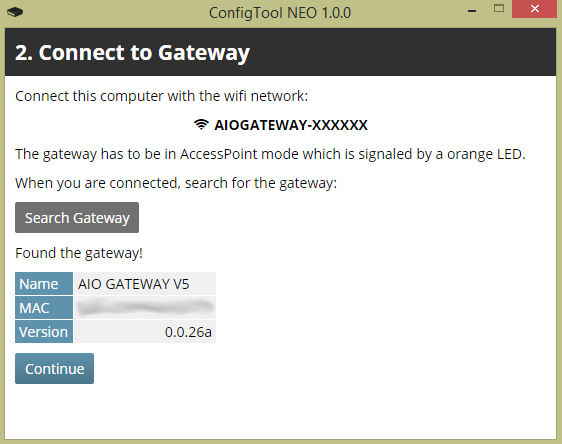Image resolution: width=562 pixels, height=444 pixels.
Task: Click the '2. Connect to Gateway' heading
Action: [132, 53]
